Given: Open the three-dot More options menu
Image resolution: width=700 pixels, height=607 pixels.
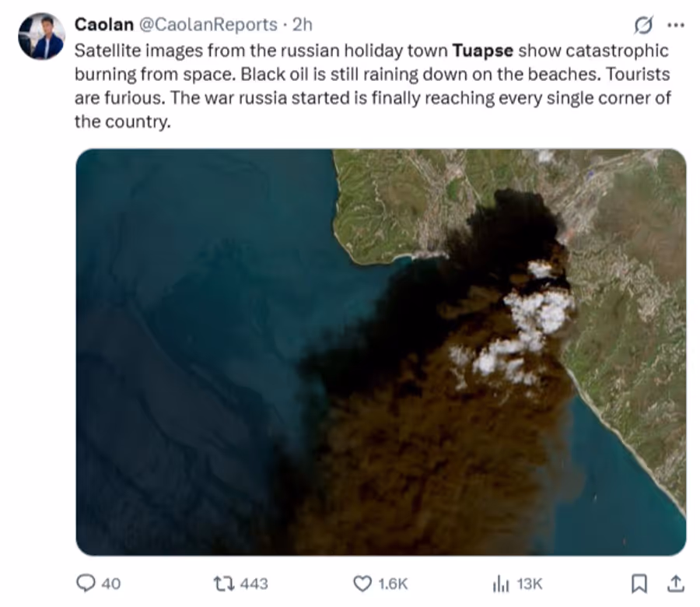Looking at the screenshot, I should (x=676, y=26).
